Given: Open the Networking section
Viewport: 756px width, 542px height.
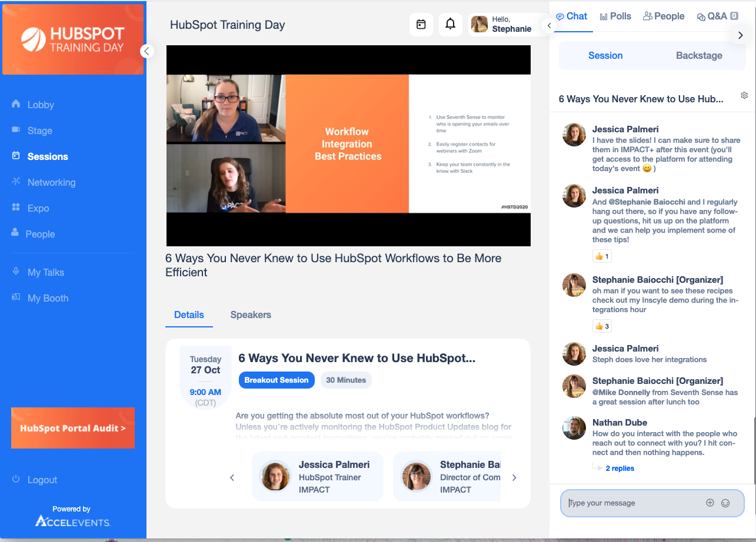Looking at the screenshot, I should point(51,182).
